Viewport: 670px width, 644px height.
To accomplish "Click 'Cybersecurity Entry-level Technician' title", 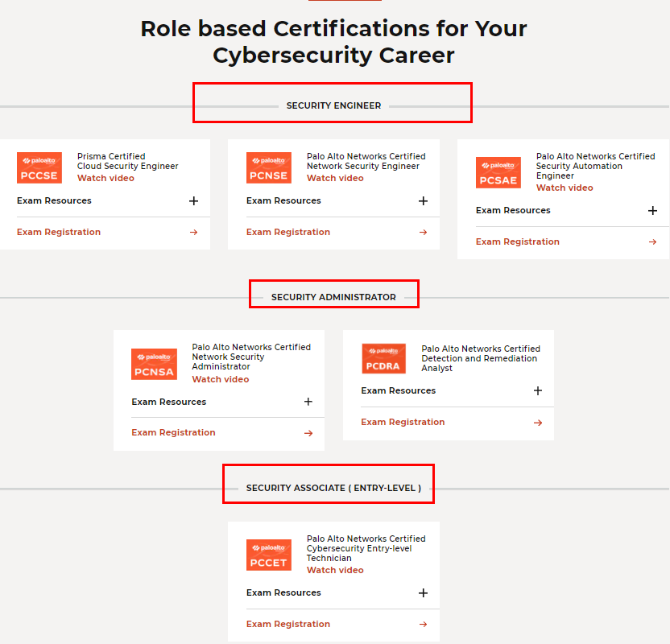I will 366,548.
